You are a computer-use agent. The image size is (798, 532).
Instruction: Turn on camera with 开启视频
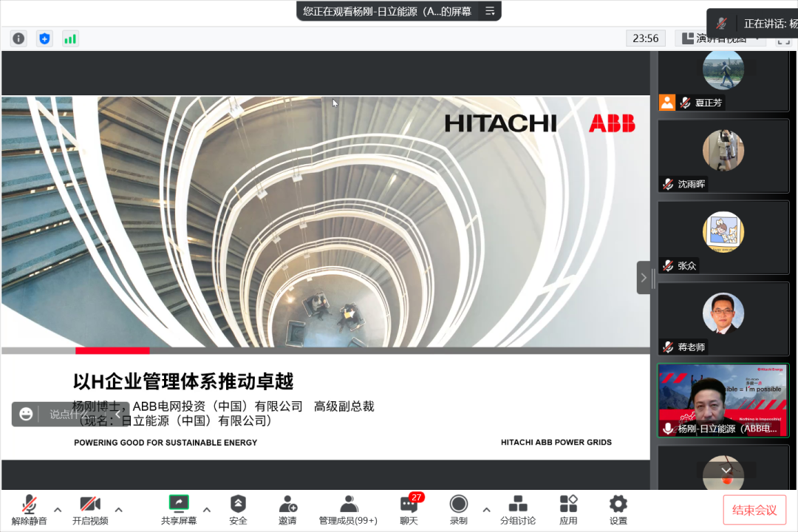[90, 510]
